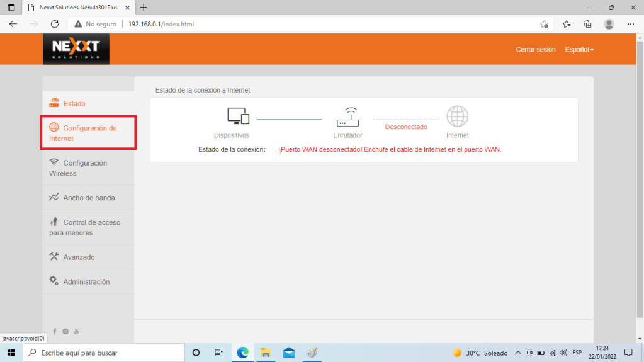Viewport: 644px width, 362px height.
Task: Click the browser address bar URL
Action: pyautogui.click(x=161, y=24)
